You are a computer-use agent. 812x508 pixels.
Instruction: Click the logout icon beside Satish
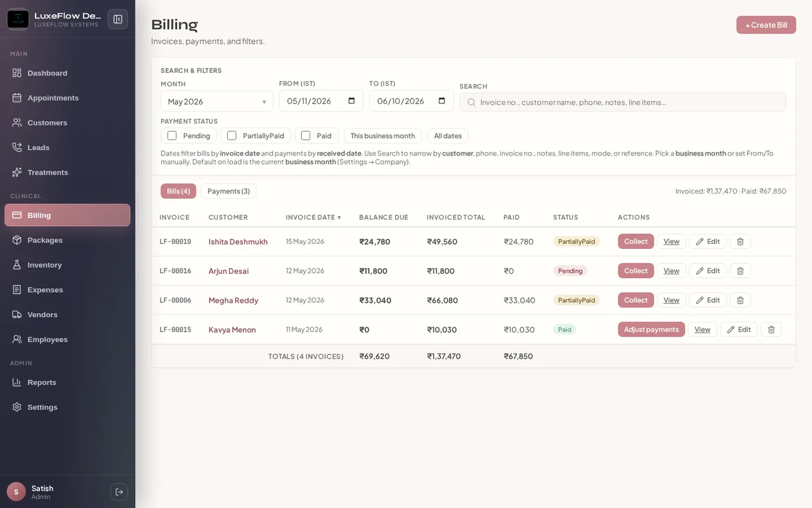[x=119, y=492]
